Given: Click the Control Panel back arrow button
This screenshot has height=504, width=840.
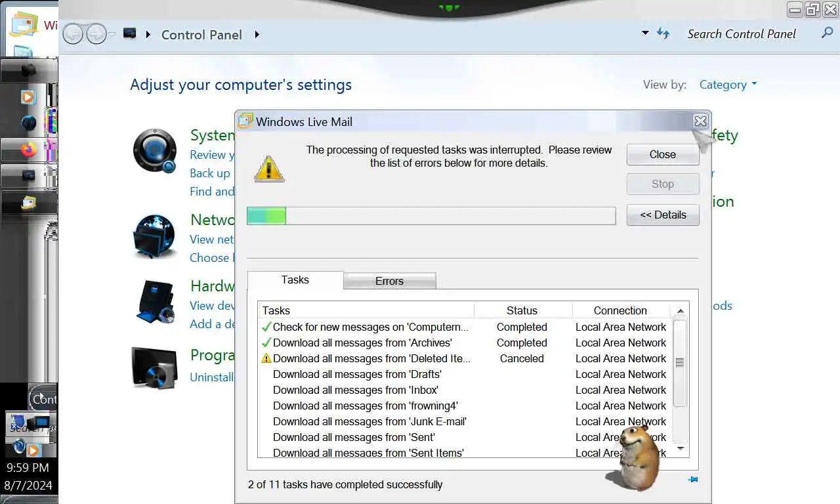Looking at the screenshot, I should pyautogui.click(x=73, y=34).
